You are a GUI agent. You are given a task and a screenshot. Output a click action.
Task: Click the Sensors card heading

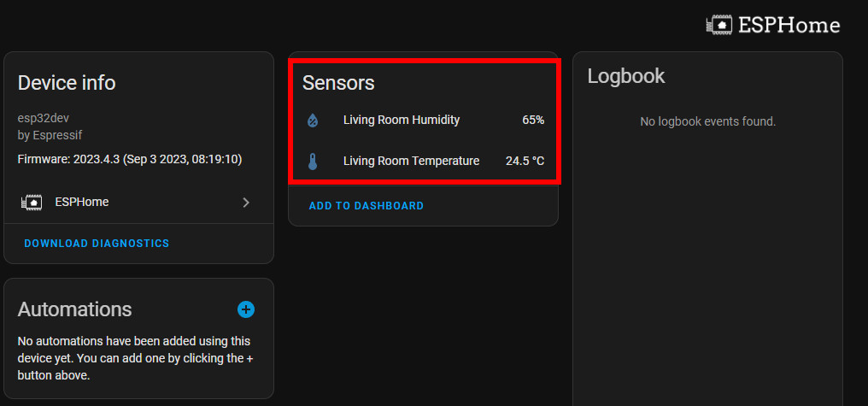tap(338, 83)
